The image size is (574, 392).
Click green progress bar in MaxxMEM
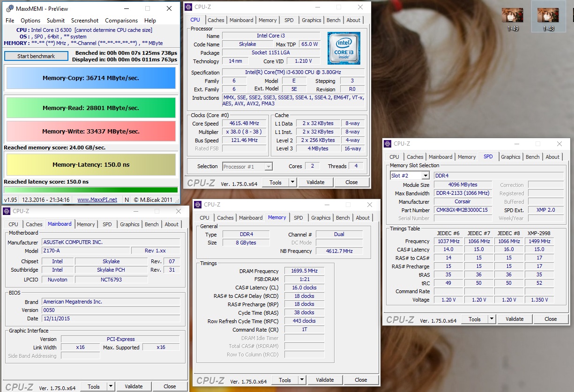pos(91,190)
